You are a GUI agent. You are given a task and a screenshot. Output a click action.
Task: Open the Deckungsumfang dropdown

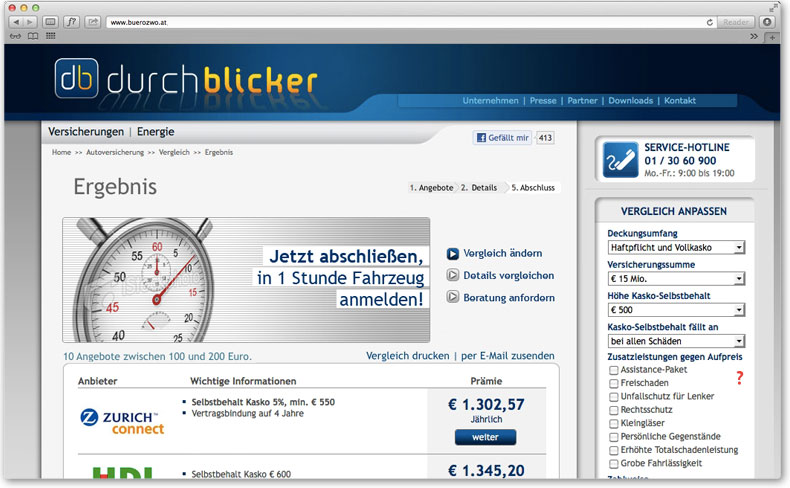coord(676,247)
